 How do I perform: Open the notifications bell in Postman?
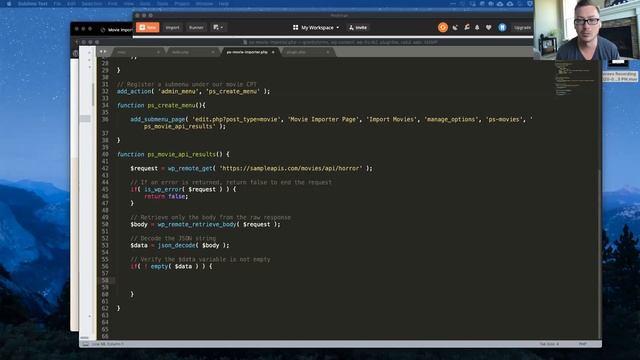(x=477, y=27)
